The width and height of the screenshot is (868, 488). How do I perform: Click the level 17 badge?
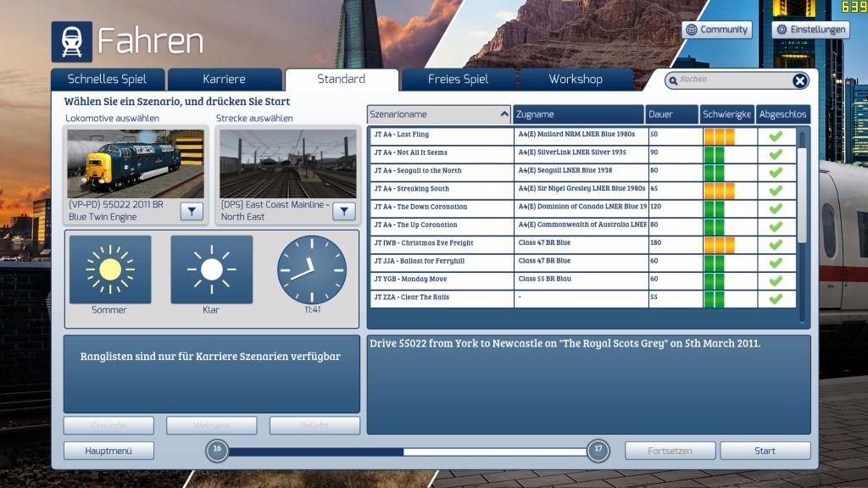point(598,451)
